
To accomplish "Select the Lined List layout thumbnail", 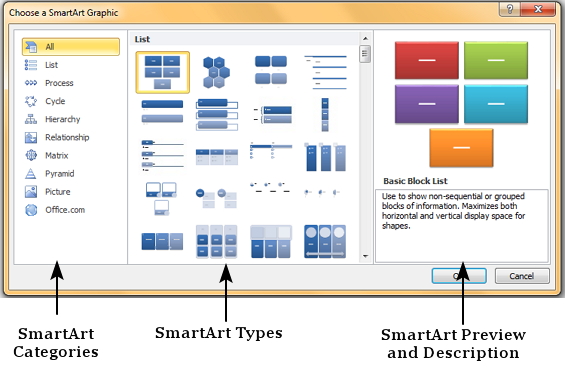I will pos(325,72).
